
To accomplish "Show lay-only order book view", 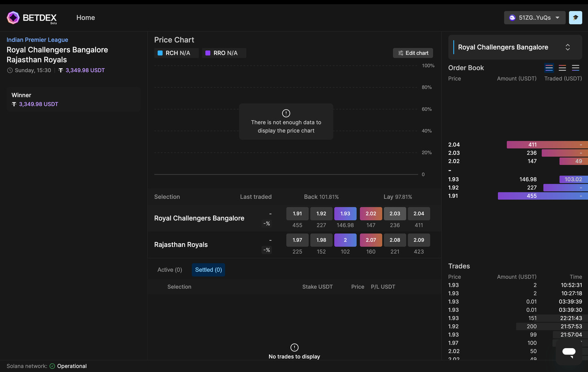I will pyautogui.click(x=562, y=68).
